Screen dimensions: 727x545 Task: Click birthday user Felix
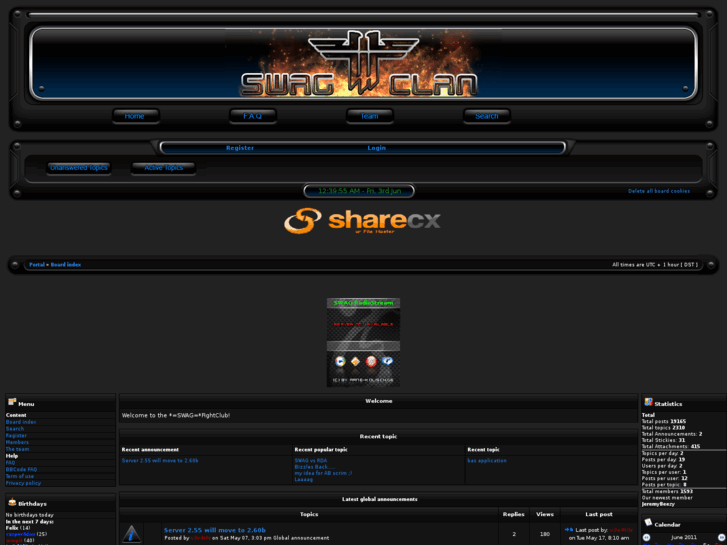(x=12, y=528)
